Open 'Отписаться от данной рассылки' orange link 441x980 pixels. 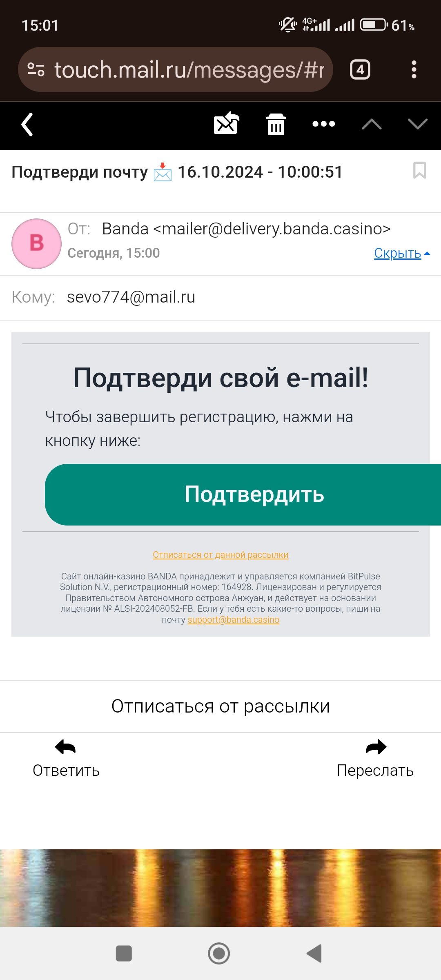(220, 555)
